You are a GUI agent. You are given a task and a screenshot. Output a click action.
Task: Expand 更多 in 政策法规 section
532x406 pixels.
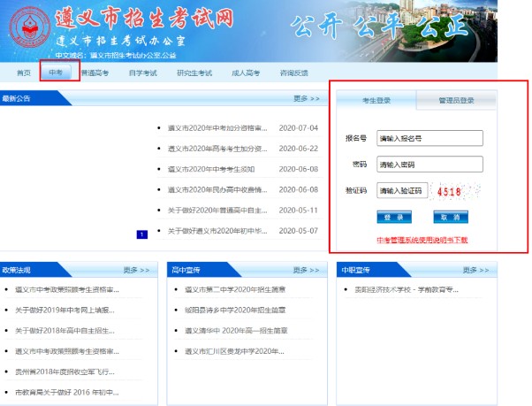pyautogui.click(x=135, y=269)
